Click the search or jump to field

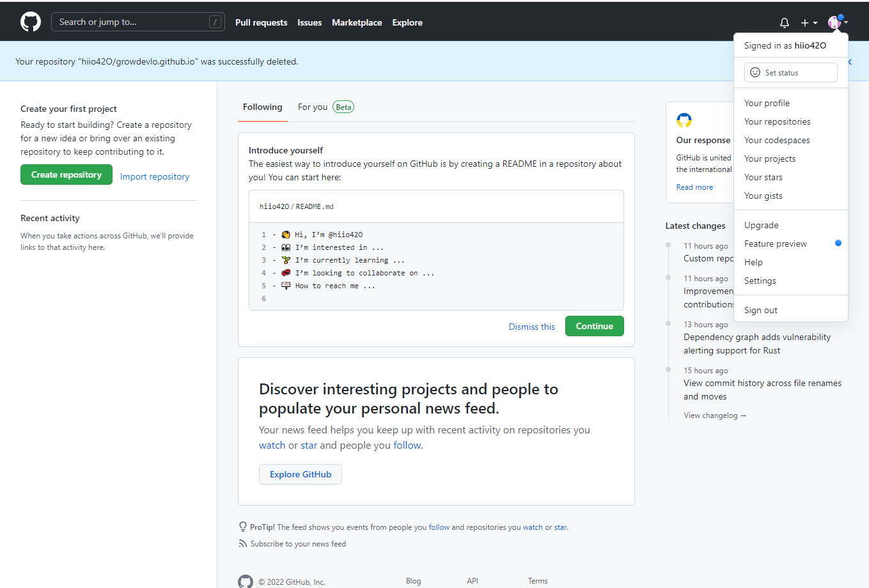(137, 22)
